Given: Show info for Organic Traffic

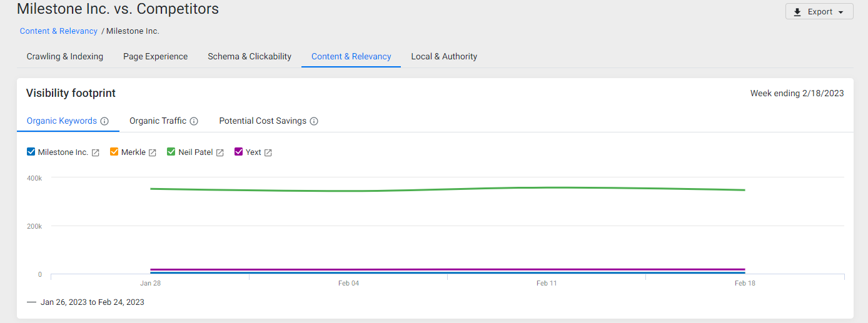Looking at the screenshot, I should coord(194,121).
